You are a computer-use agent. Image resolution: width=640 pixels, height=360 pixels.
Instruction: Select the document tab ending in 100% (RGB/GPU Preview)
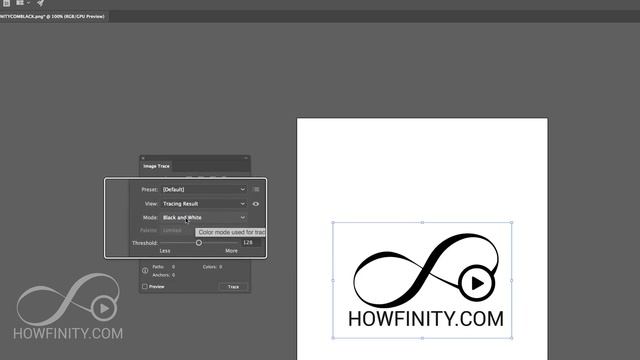click(53, 17)
